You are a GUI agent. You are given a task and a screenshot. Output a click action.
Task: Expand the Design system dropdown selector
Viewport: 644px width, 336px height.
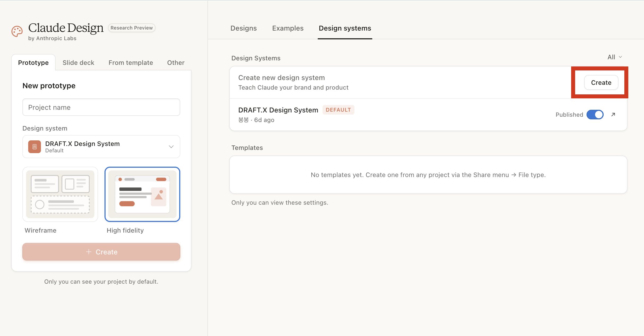[101, 147]
